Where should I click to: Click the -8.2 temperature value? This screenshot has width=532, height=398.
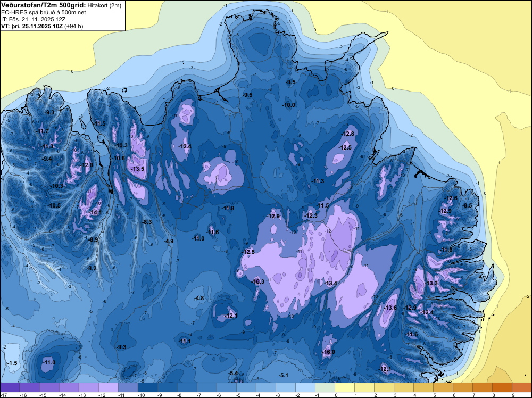click(92, 268)
